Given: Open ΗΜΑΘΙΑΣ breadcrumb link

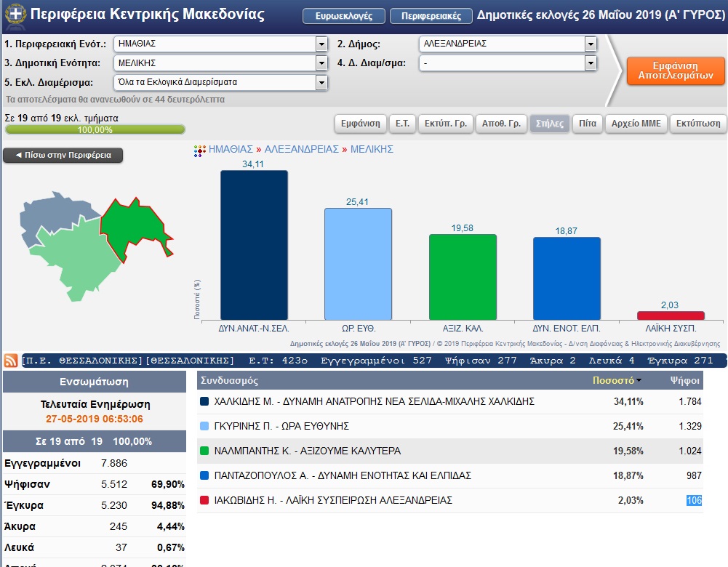Looking at the screenshot, I should click(x=231, y=150).
